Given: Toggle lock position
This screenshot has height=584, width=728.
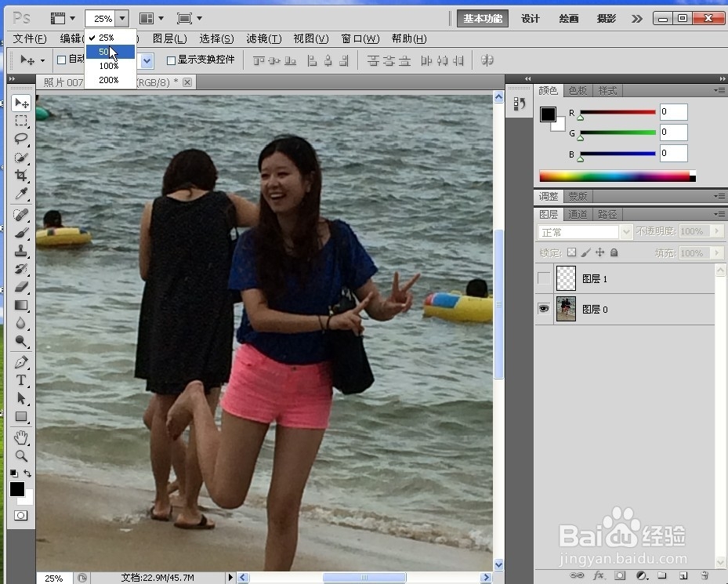Looking at the screenshot, I should [x=599, y=252].
